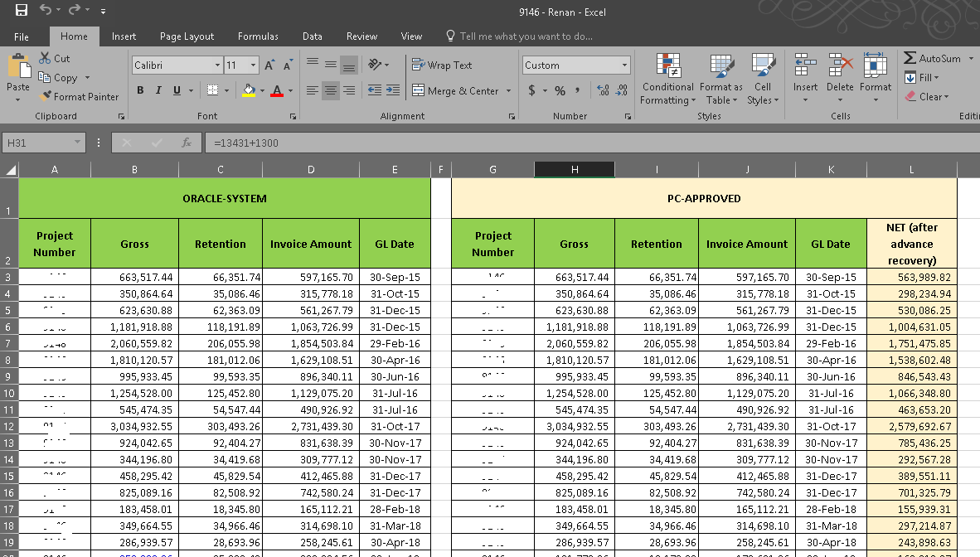Screen dimensions: 980x557
Task: Open the Page Layout tab
Action: click(187, 36)
